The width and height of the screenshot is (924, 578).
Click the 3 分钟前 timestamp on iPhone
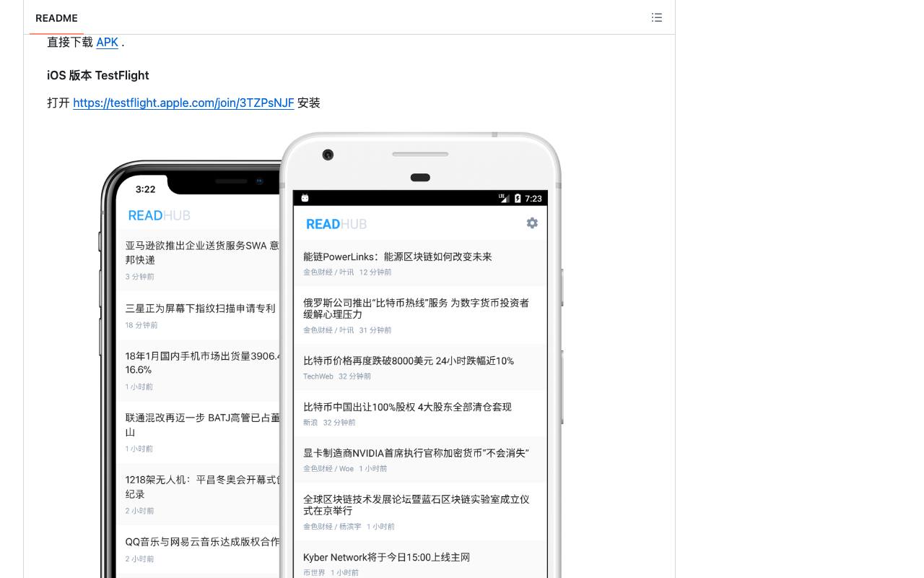coord(139,277)
